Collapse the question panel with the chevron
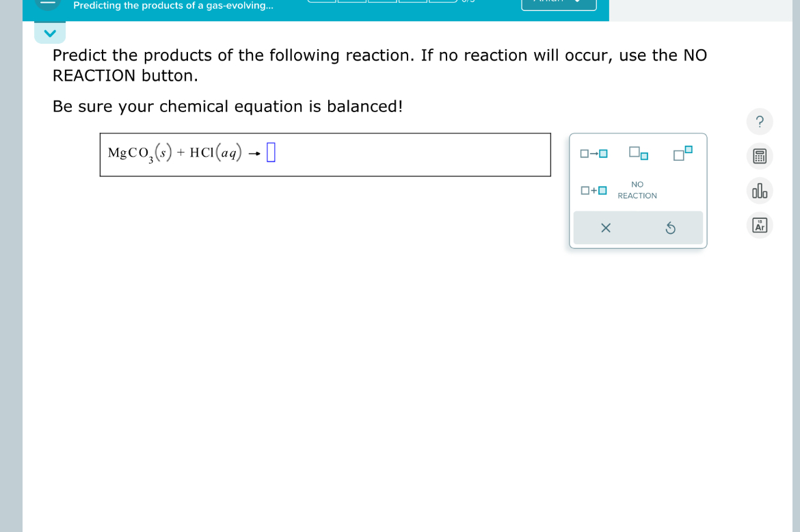This screenshot has height=532, width=800. coord(49,32)
